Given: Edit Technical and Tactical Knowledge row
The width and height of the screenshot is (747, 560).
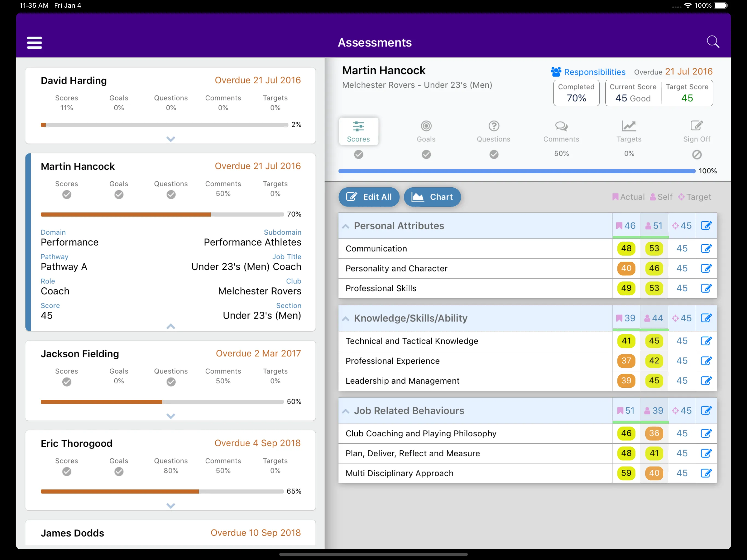Looking at the screenshot, I should (x=706, y=341).
